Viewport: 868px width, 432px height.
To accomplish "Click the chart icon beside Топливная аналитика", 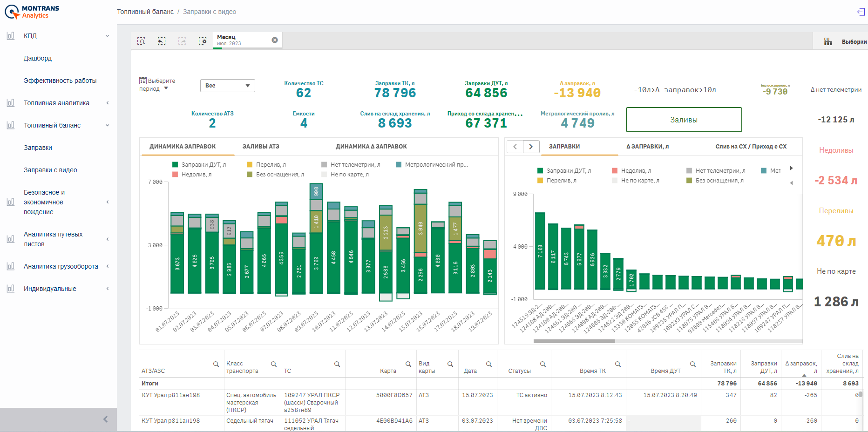I will point(11,102).
